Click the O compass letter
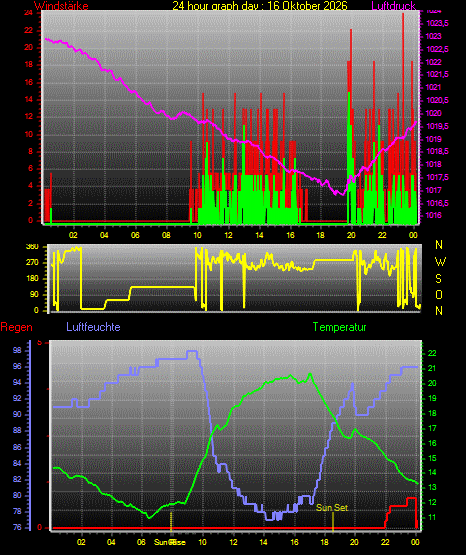 point(439,294)
